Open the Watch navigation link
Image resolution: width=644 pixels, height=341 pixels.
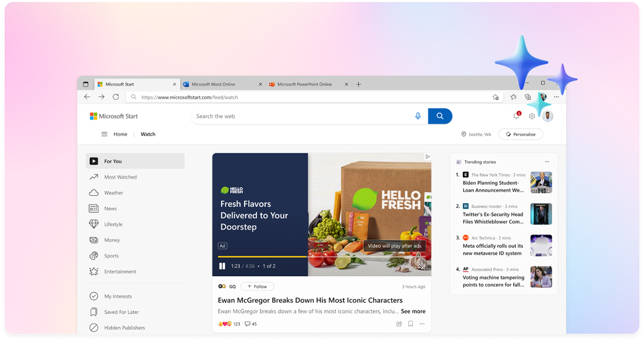click(148, 134)
